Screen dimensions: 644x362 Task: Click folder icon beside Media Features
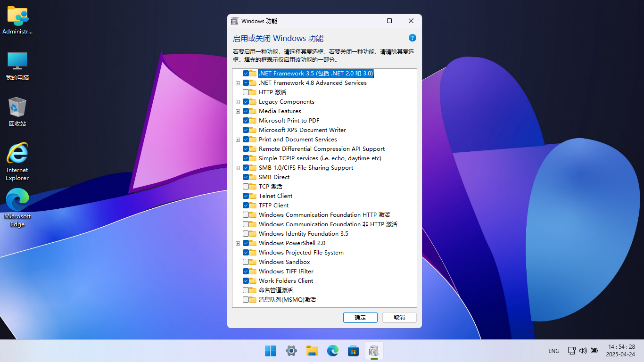[253, 111]
